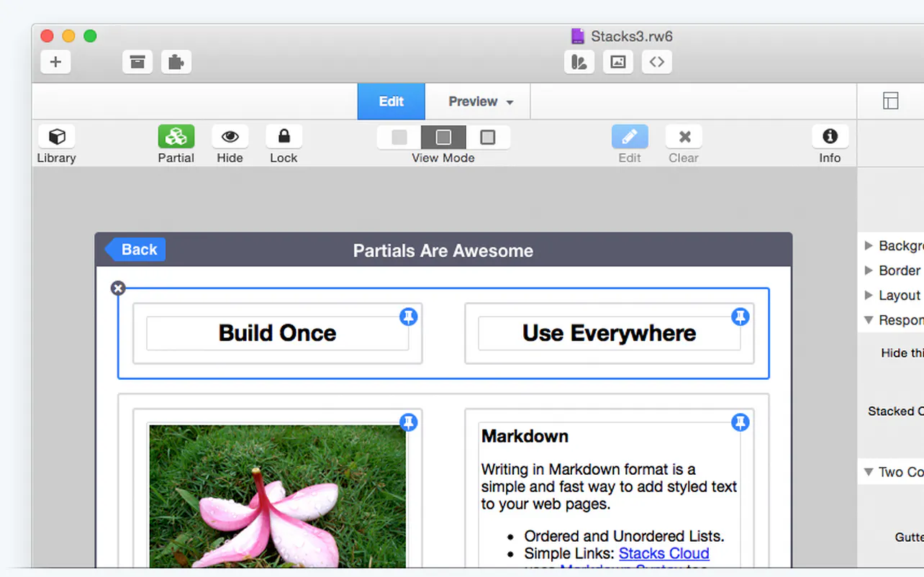Click the blue Back button
The image size is (924, 577).
[135, 250]
